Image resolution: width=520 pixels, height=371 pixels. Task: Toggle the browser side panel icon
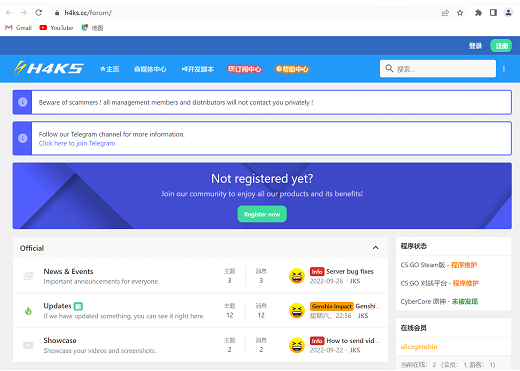click(493, 13)
